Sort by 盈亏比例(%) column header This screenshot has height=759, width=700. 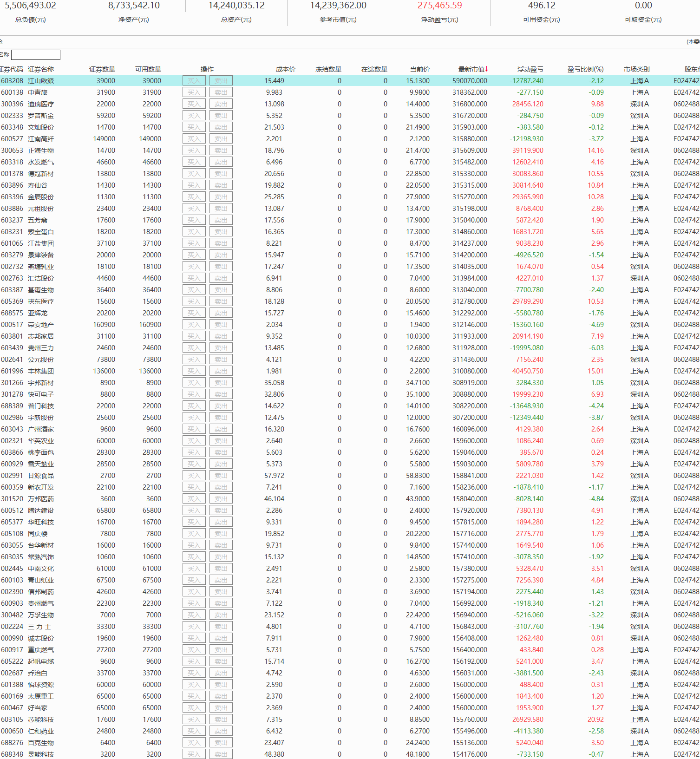(x=585, y=69)
